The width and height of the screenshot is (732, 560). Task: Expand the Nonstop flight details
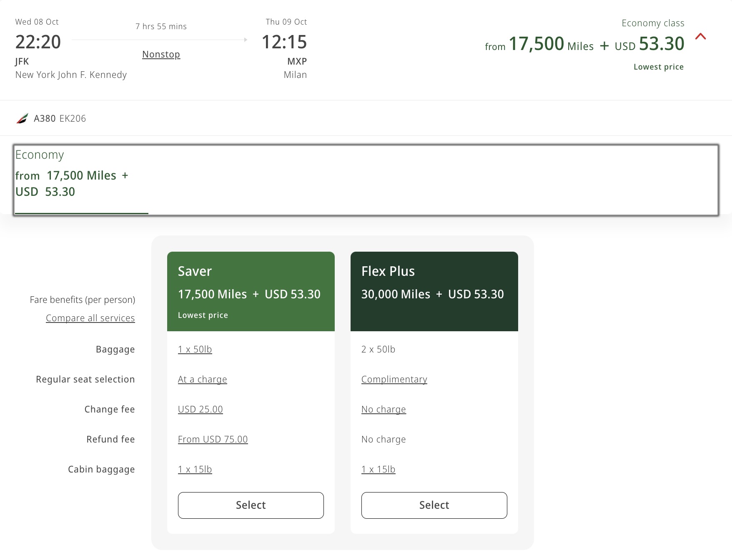[x=161, y=54]
